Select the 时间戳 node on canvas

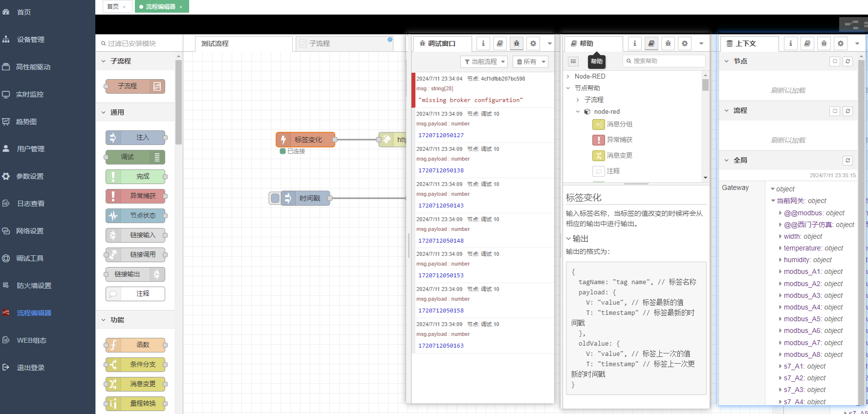pos(305,198)
